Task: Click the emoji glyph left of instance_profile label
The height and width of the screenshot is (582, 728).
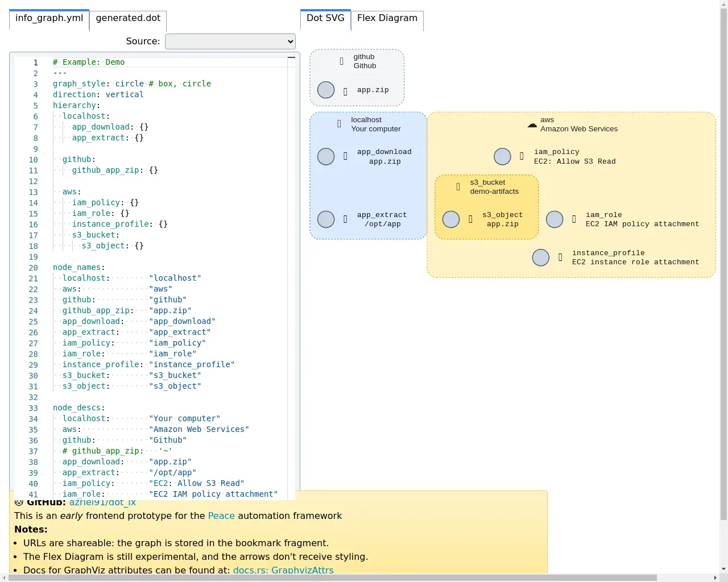Action: [x=560, y=257]
